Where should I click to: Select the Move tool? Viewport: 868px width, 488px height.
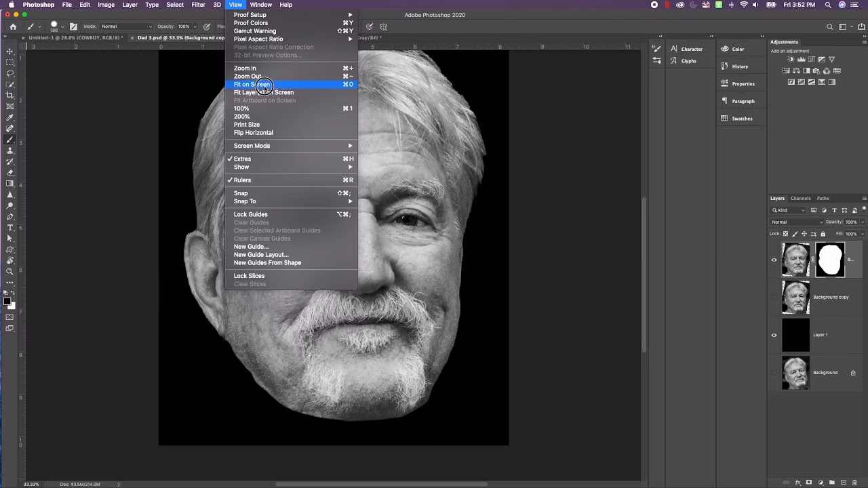coord(9,52)
